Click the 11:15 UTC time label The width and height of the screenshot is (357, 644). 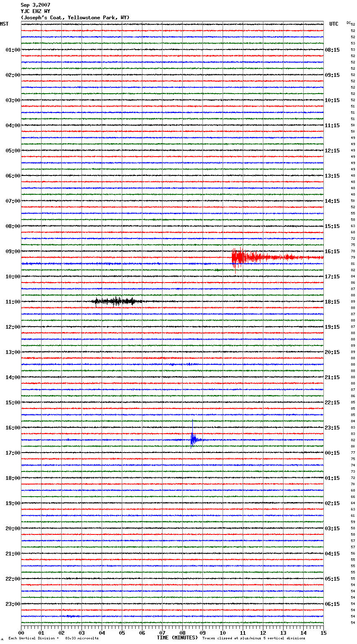tap(332, 126)
